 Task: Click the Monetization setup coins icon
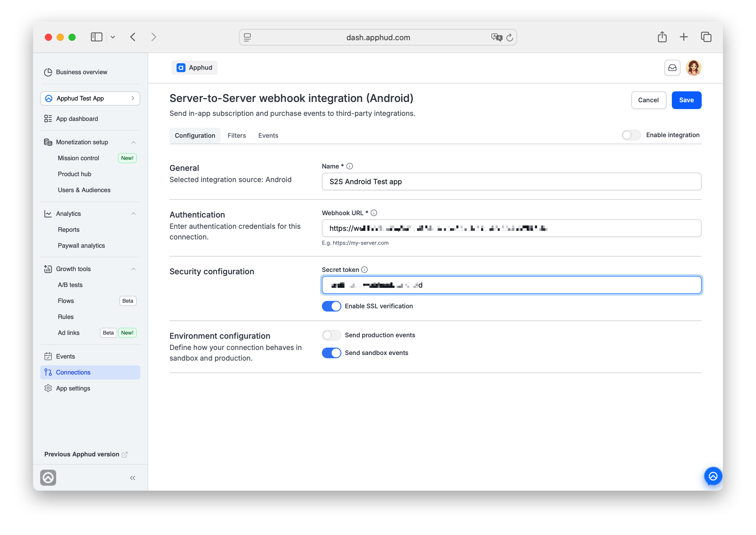(48, 142)
